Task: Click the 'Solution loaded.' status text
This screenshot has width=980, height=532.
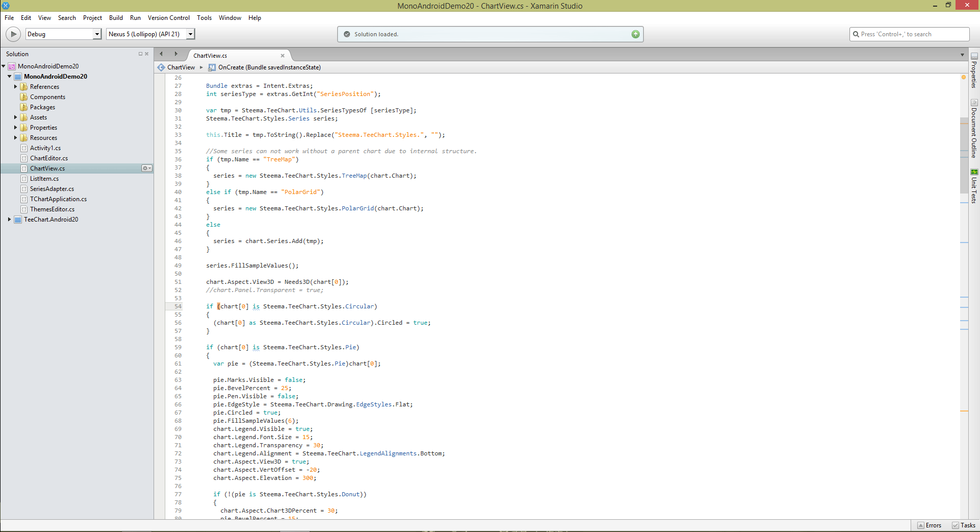Action: click(376, 34)
